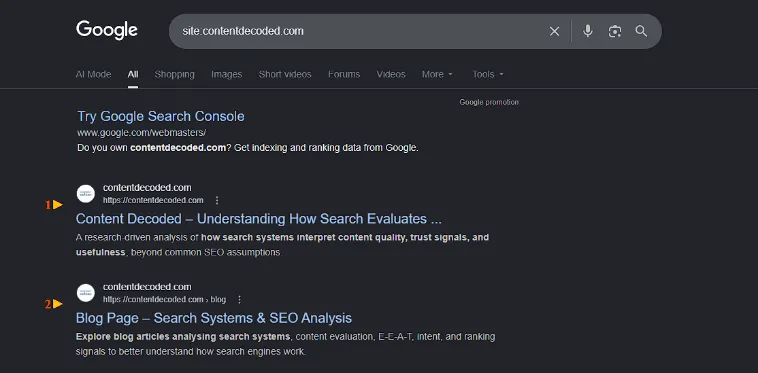Expand the More dropdown

[437, 74]
